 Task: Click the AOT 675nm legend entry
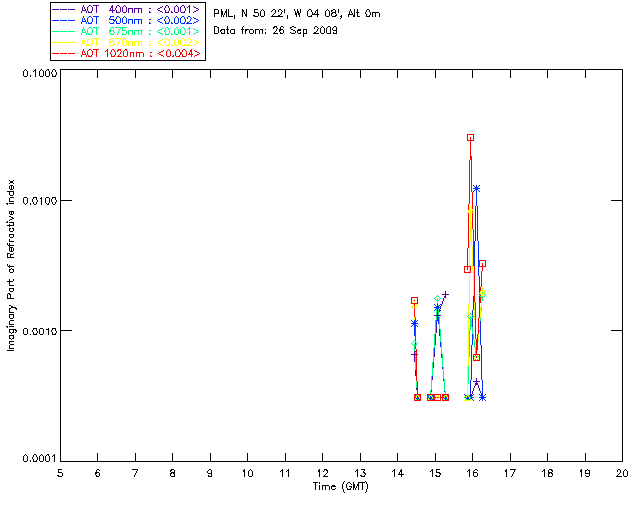point(126,31)
